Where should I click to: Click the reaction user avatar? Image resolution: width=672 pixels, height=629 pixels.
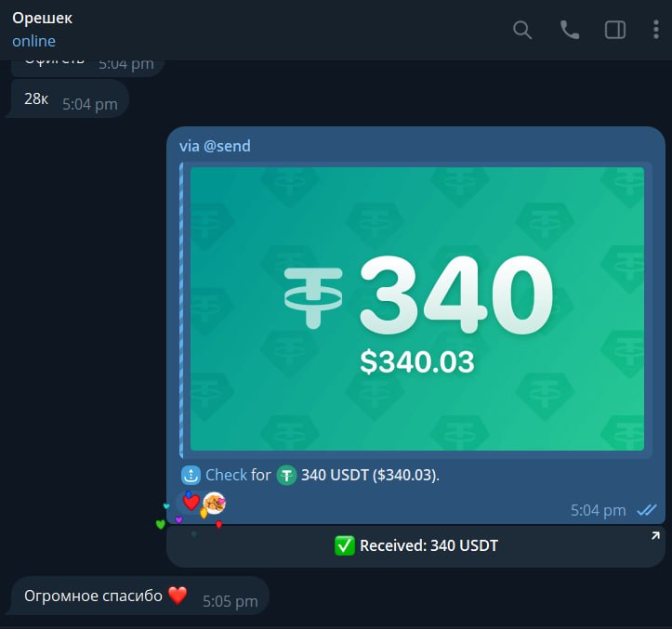click(x=215, y=503)
